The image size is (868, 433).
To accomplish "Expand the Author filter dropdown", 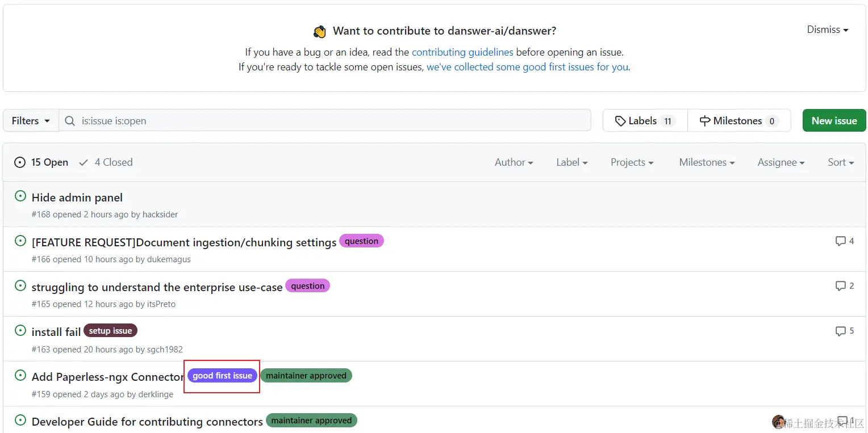I will (x=514, y=162).
